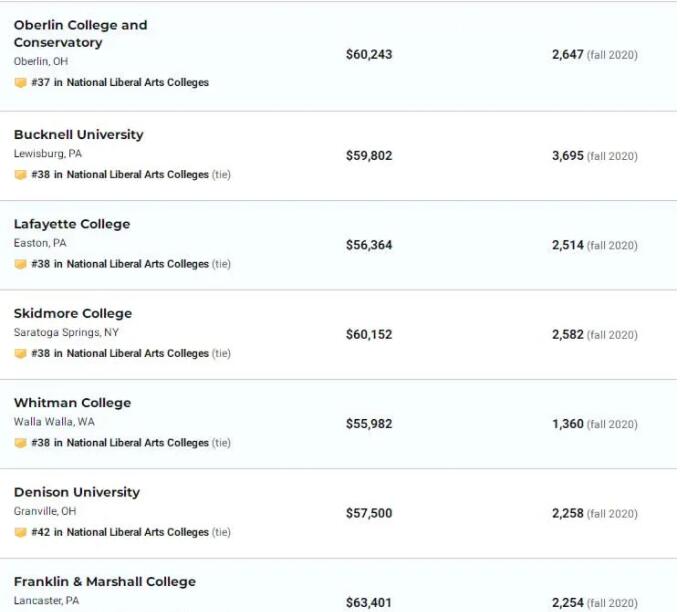Click the ranking badge icon under Whitman College
The width and height of the screenshot is (680, 612).
pyautogui.click(x=20, y=443)
